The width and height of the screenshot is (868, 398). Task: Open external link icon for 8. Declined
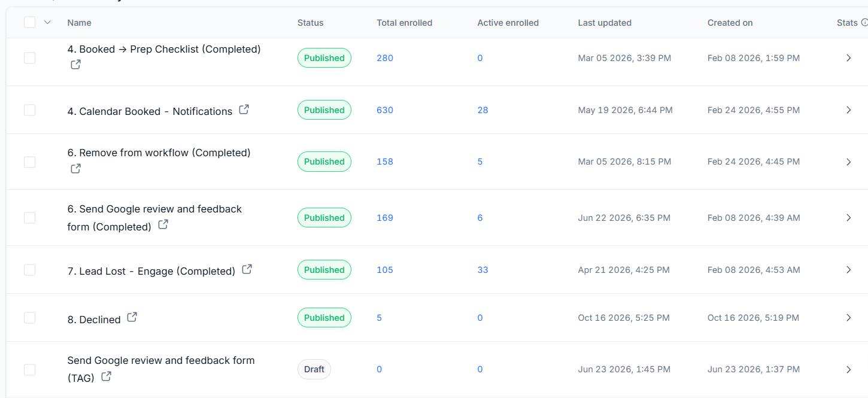132,317
